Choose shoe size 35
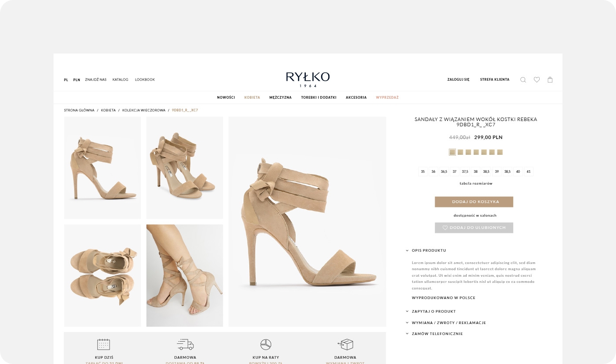 click(x=423, y=171)
